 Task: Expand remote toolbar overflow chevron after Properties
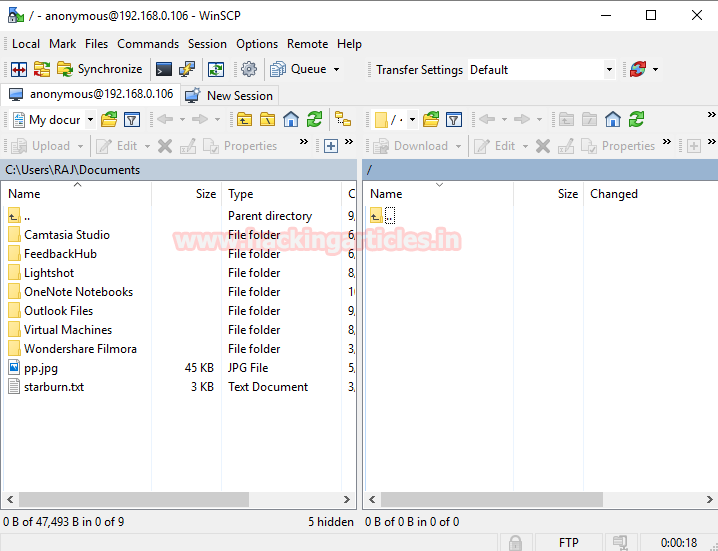(667, 142)
